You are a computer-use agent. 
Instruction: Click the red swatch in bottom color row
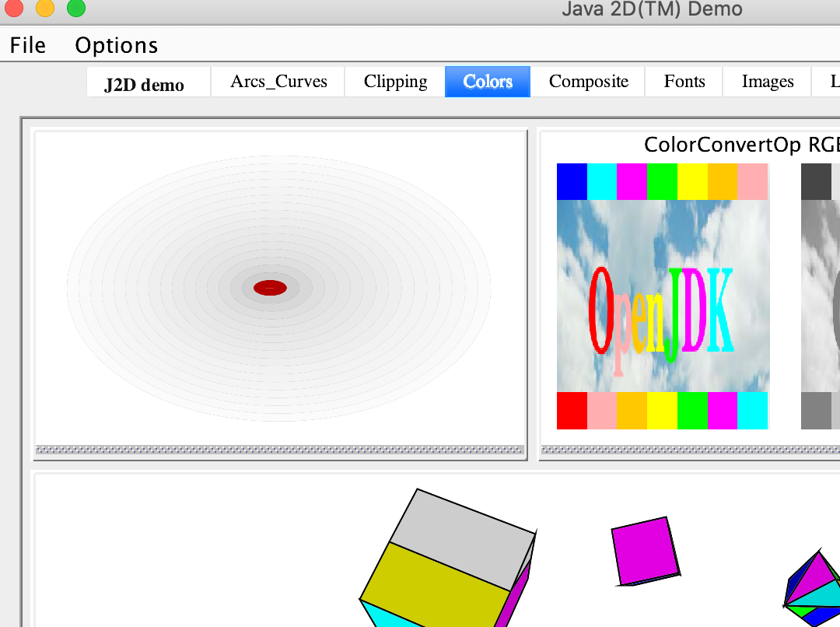point(572,410)
